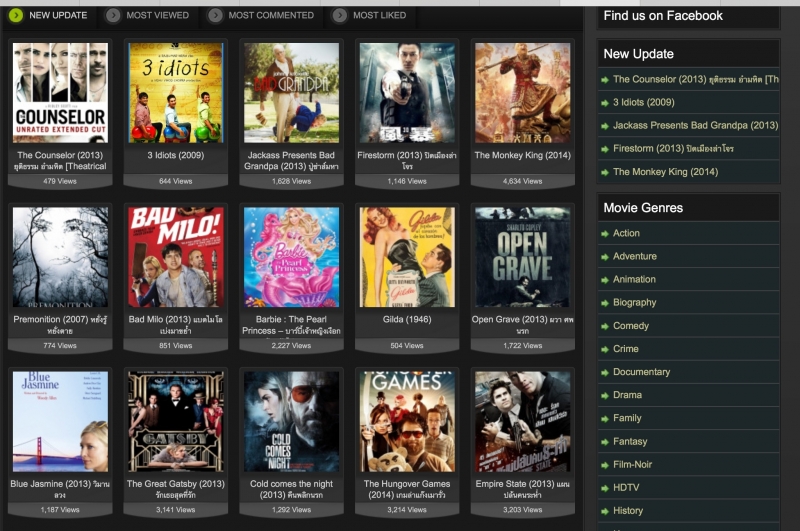Viewport: 800px width, 531px height.
Task: Select The Counselor (2013) in New Update sidebar
Action: click(689, 79)
